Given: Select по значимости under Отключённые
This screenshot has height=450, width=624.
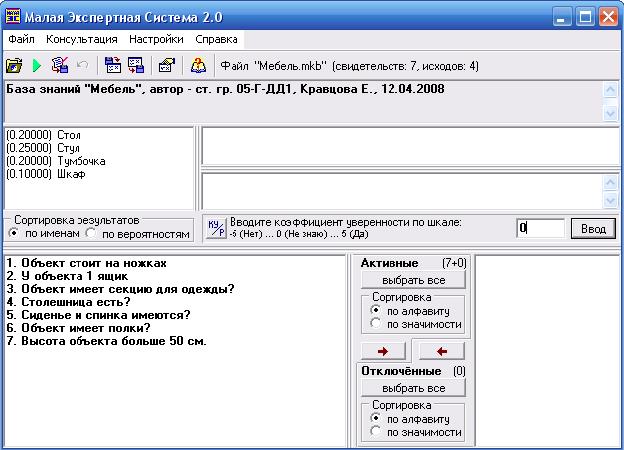Looking at the screenshot, I should pyautogui.click(x=416, y=432).
